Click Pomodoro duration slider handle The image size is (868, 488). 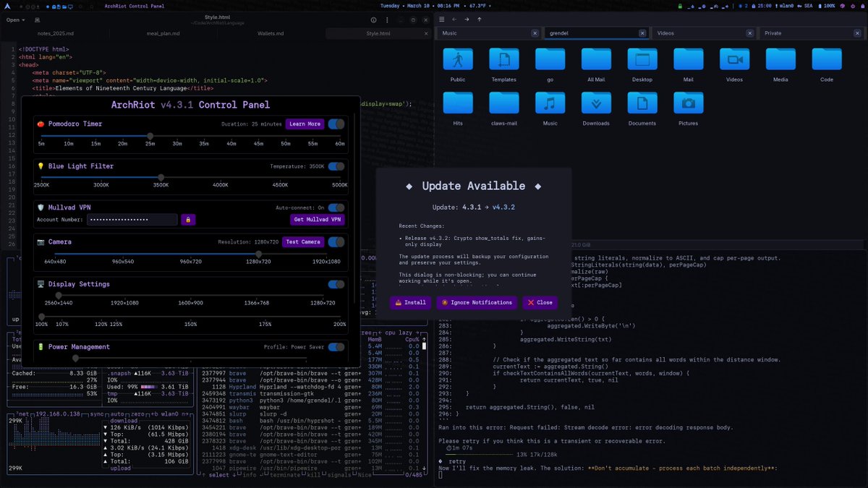[x=150, y=136]
